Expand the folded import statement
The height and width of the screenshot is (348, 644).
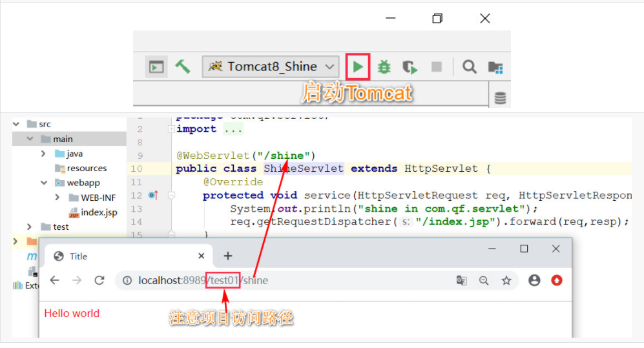171,129
